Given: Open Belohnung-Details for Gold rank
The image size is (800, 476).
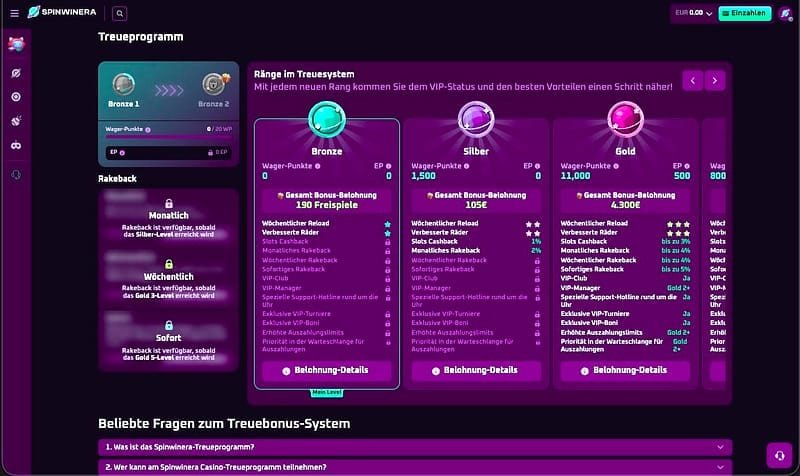Looking at the screenshot, I should pyautogui.click(x=625, y=370).
